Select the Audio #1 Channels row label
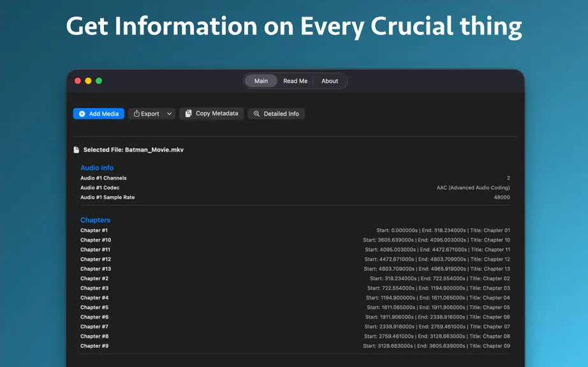Image resolution: width=588 pixels, height=367 pixels. point(103,178)
